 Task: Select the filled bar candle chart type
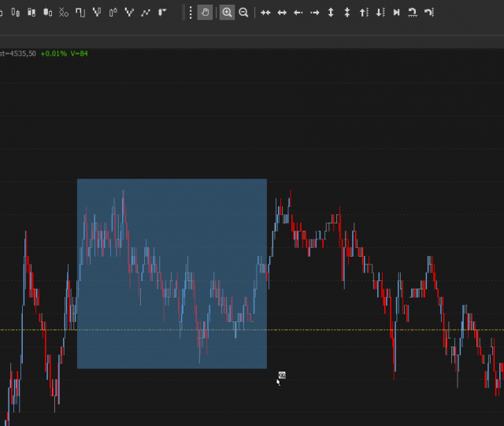coord(31,13)
